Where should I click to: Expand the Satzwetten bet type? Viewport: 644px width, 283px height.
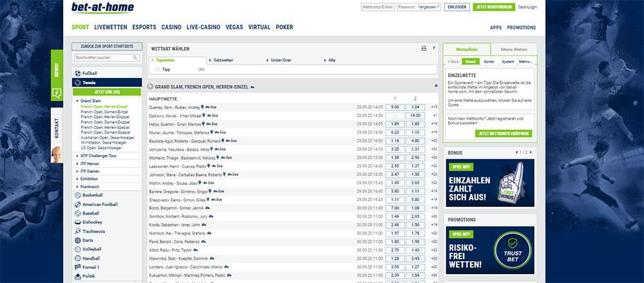(x=222, y=60)
